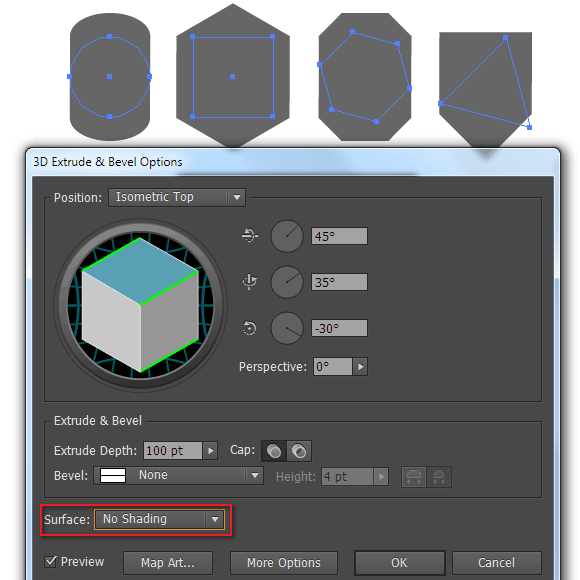Image resolution: width=580 pixels, height=580 pixels.
Task: Turn cap off for hollow appearance
Action: pos(299,451)
